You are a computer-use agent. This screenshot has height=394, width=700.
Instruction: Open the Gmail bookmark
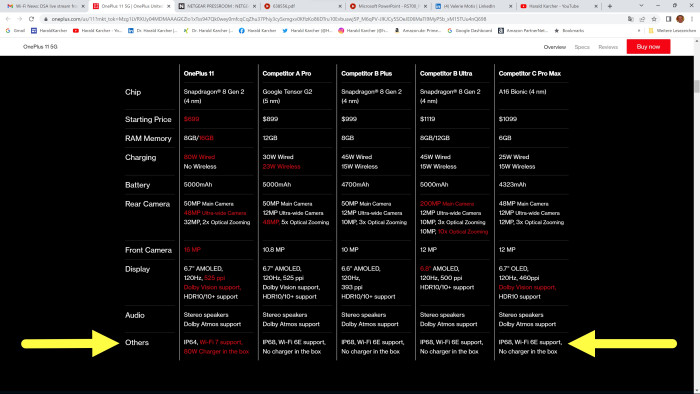pyautogui.click(x=15, y=30)
